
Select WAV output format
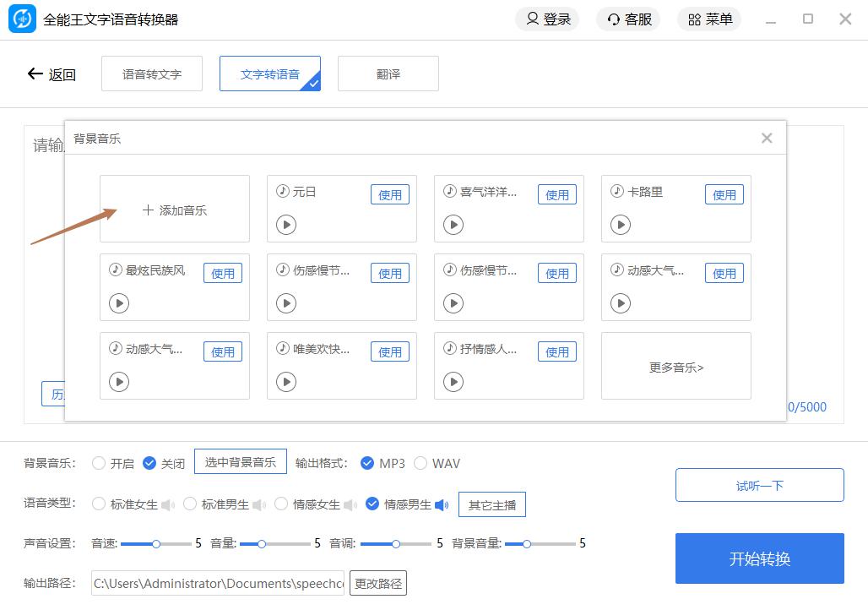tap(420, 463)
